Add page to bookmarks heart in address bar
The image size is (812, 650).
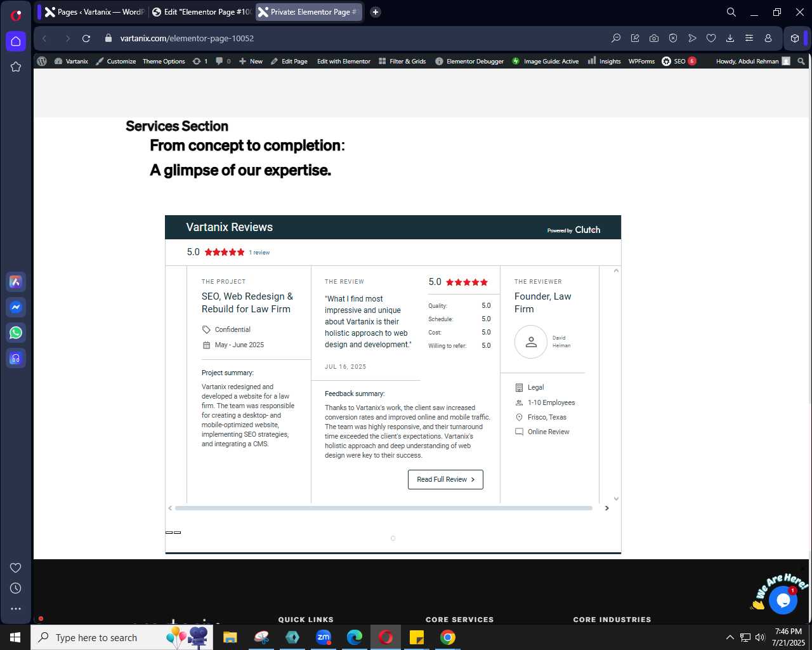tap(711, 38)
